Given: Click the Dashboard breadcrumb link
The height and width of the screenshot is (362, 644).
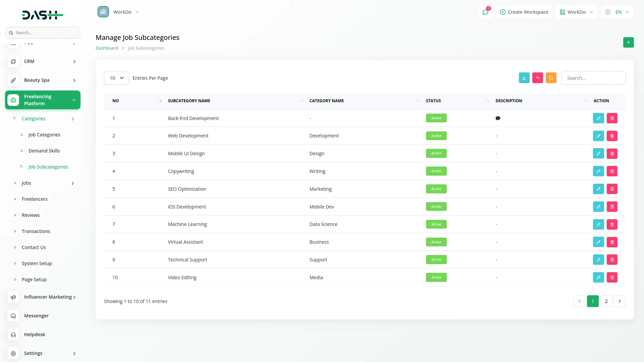Looking at the screenshot, I should click(107, 48).
